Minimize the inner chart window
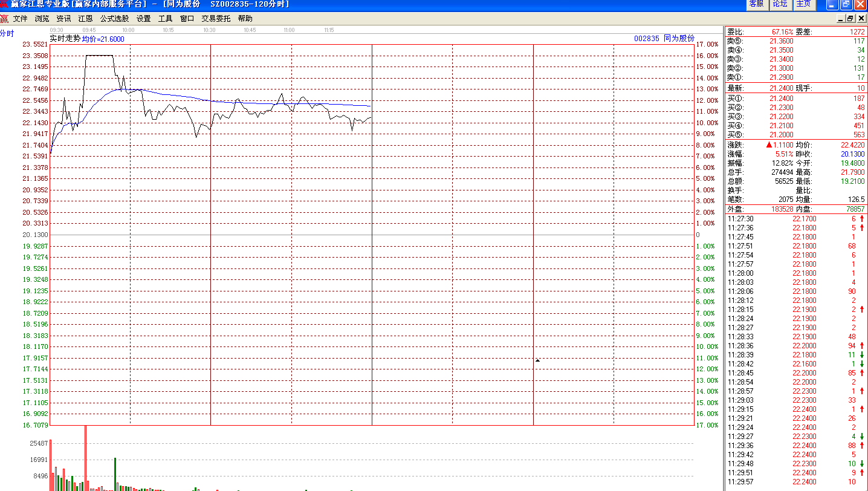The image size is (868, 491). tap(841, 19)
